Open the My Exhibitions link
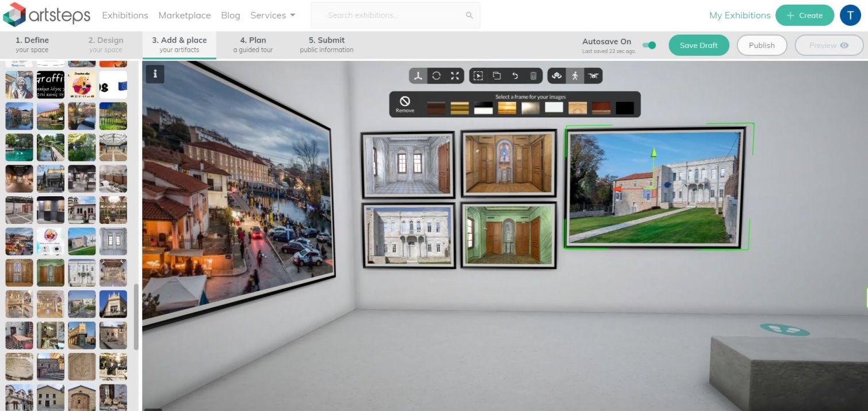This screenshot has height=411, width=868. pyautogui.click(x=739, y=16)
